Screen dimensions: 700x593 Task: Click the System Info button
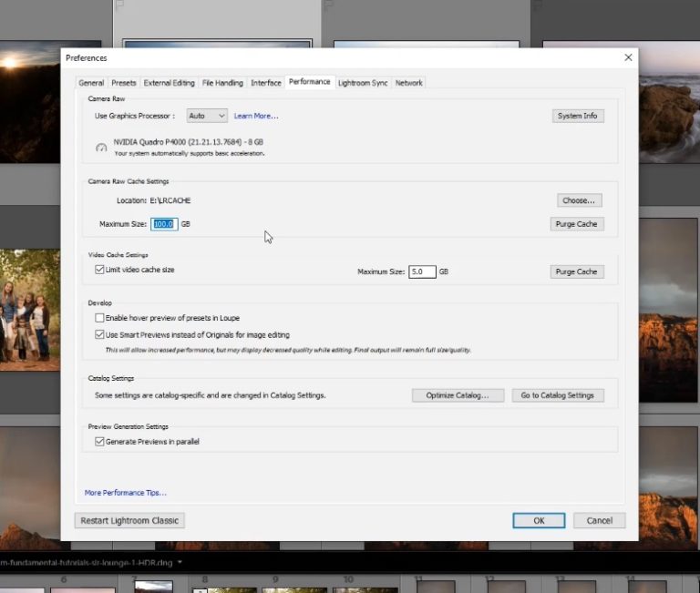tap(578, 116)
